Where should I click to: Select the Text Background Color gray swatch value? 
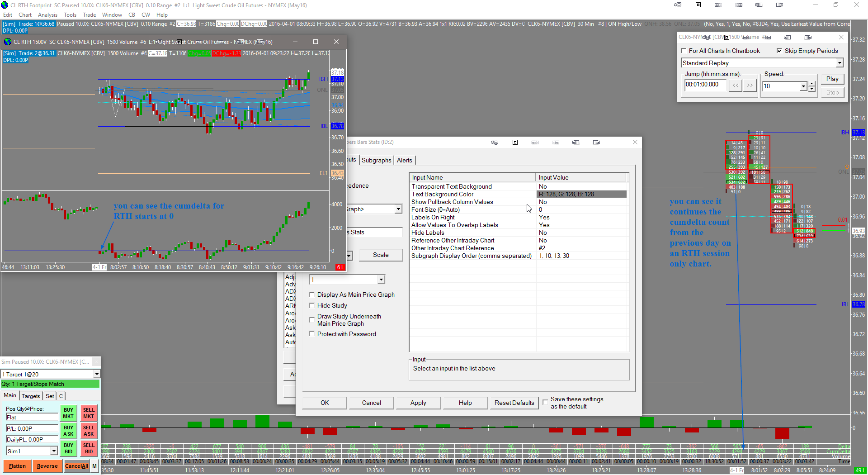(x=582, y=194)
